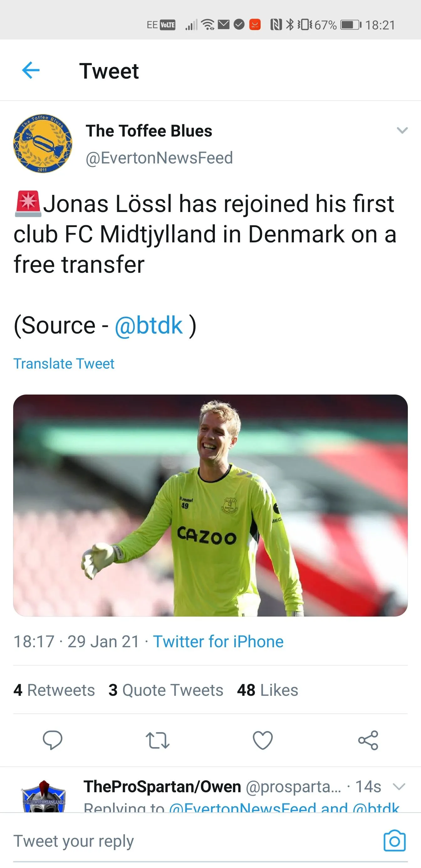This screenshot has height=868, width=421.
Task: Click Translate Tweet link
Action: click(x=64, y=364)
